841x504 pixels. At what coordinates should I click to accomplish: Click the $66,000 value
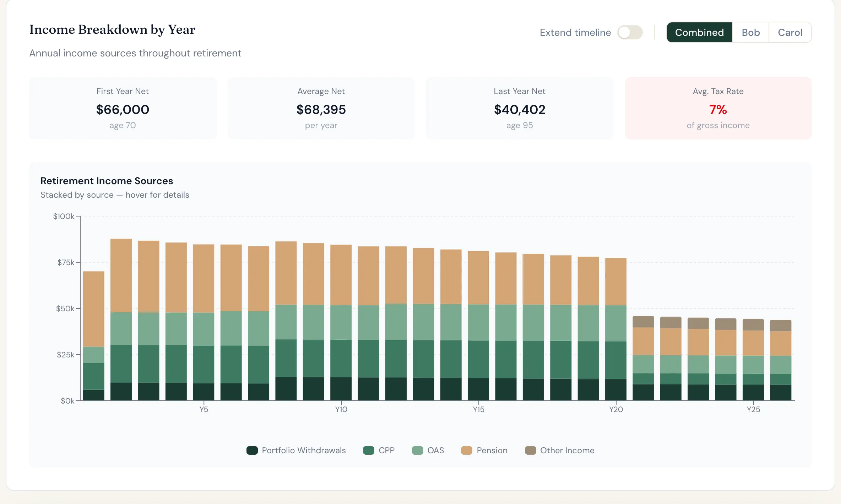pyautogui.click(x=123, y=109)
